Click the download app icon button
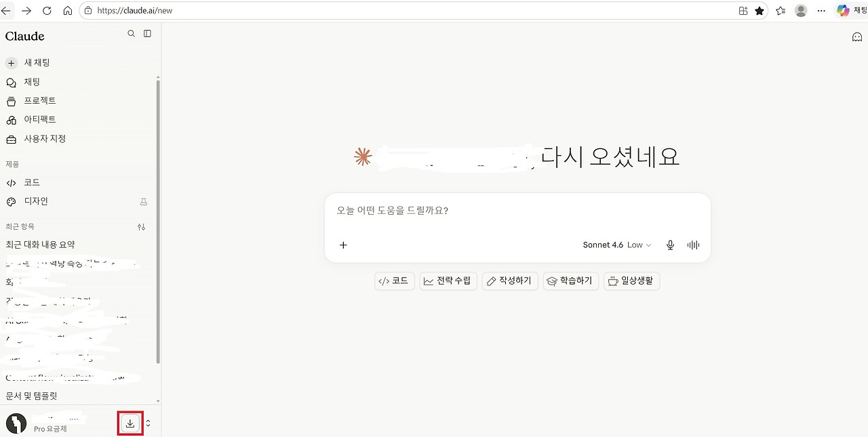The height and width of the screenshot is (437, 868). point(130,423)
